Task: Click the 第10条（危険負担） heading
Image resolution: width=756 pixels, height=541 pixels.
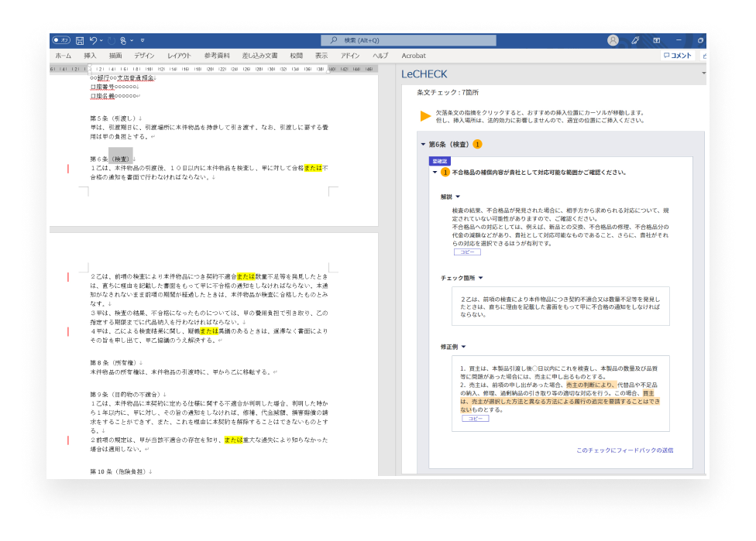Action: pyautogui.click(x=118, y=471)
